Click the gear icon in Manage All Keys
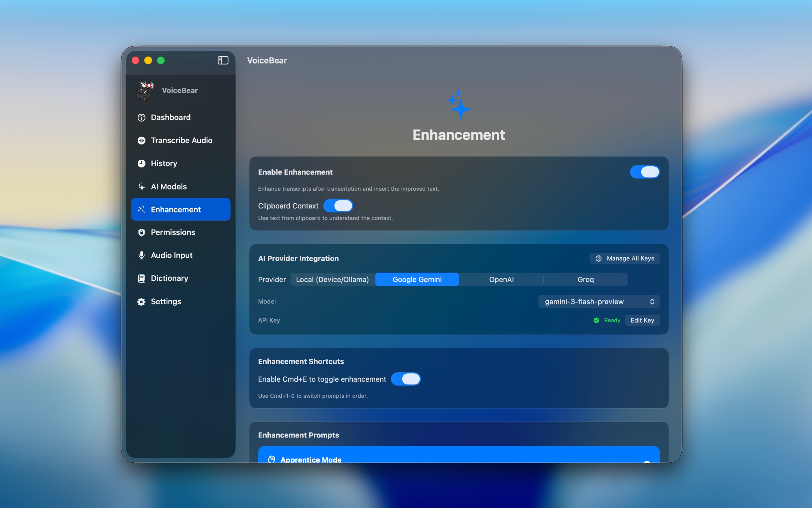Image resolution: width=812 pixels, height=508 pixels. coord(599,258)
